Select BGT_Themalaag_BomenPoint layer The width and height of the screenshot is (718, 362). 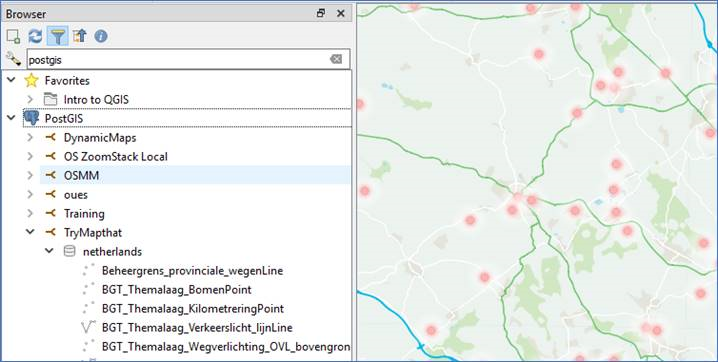(177, 289)
